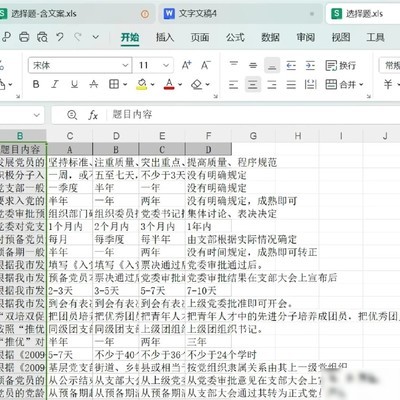Open the eraser Clear dropdown arrow
The width and height of the screenshot is (400, 400).
pyautogui.click(x=208, y=85)
